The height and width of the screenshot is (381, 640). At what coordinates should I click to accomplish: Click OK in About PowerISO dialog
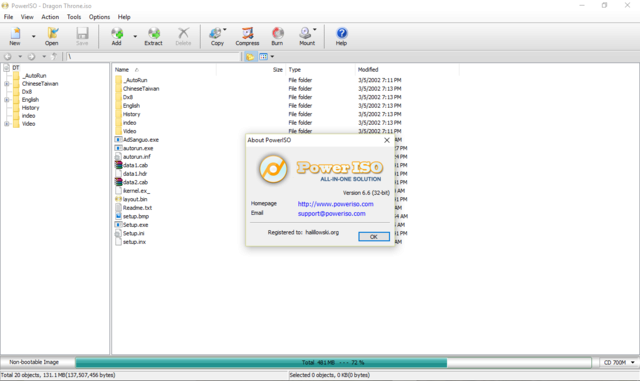[x=374, y=237]
